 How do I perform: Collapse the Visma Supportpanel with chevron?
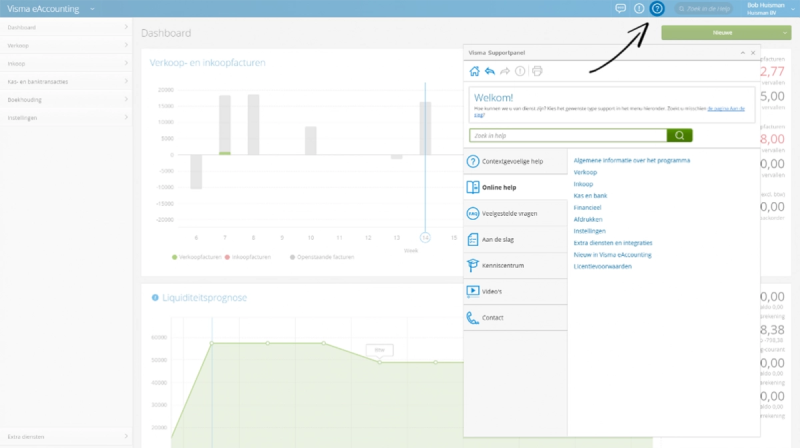[743, 53]
